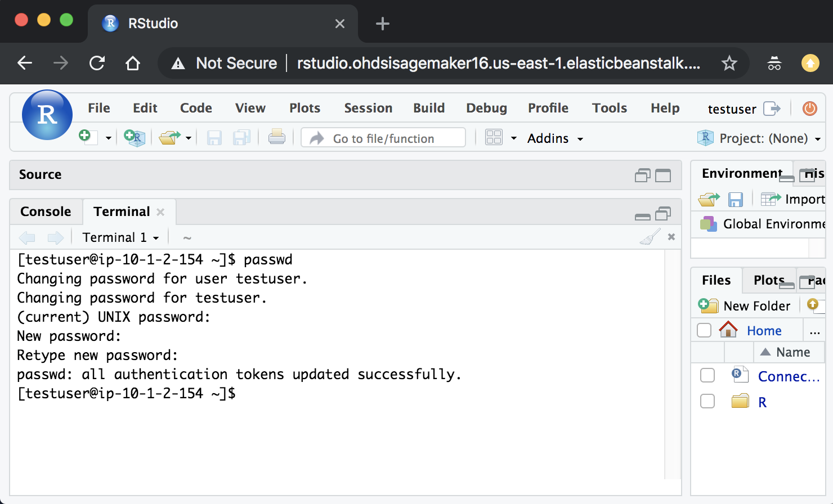Open the Project: (None) dropdown
Viewport: 833px width, 504px height.
(759, 138)
